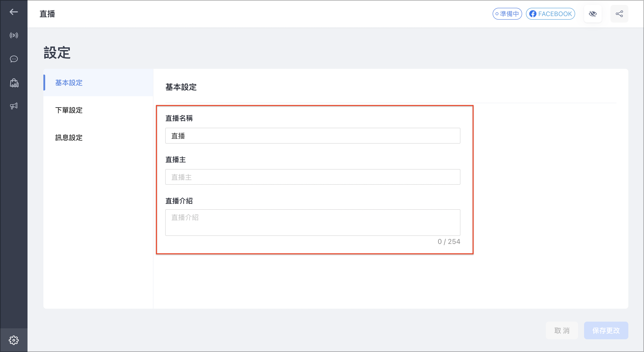
Task: Click the 準備中 status badge
Action: (x=507, y=14)
